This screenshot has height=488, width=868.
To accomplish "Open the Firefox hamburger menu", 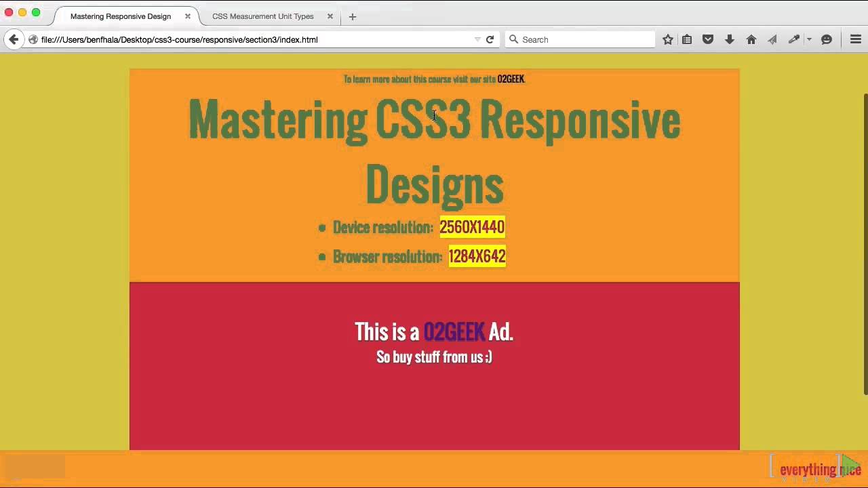I will click(856, 39).
